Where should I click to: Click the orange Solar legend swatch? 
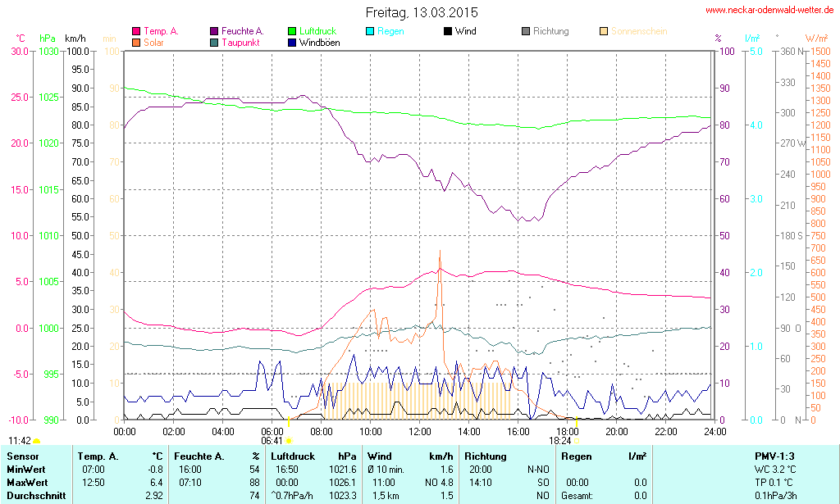(136, 43)
